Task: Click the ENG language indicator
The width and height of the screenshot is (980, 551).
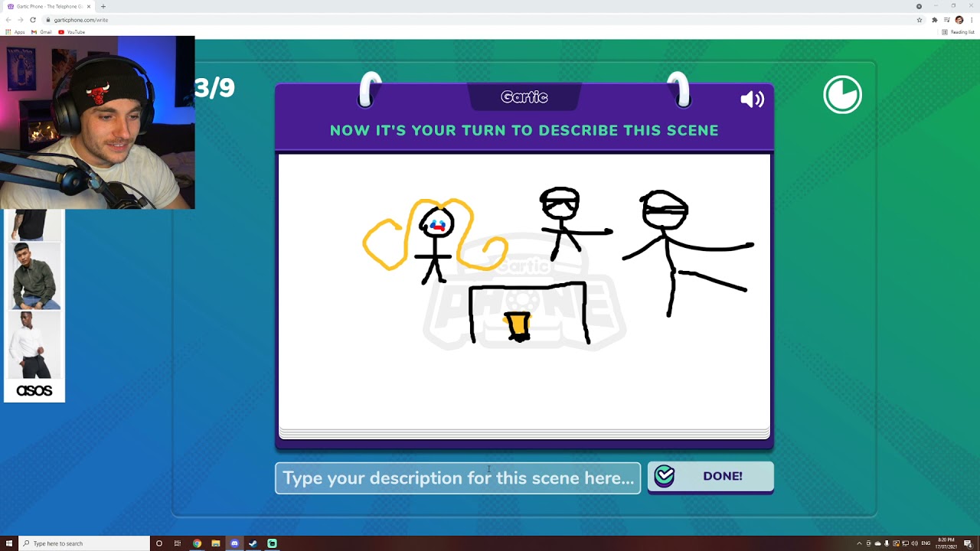Action: tap(924, 543)
